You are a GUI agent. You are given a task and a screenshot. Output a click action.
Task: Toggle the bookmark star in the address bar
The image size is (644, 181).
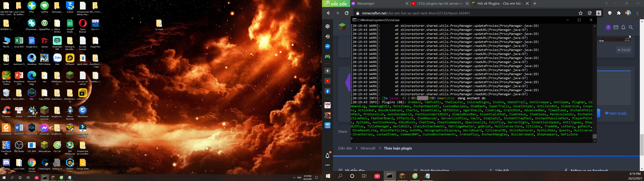click(580, 13)
